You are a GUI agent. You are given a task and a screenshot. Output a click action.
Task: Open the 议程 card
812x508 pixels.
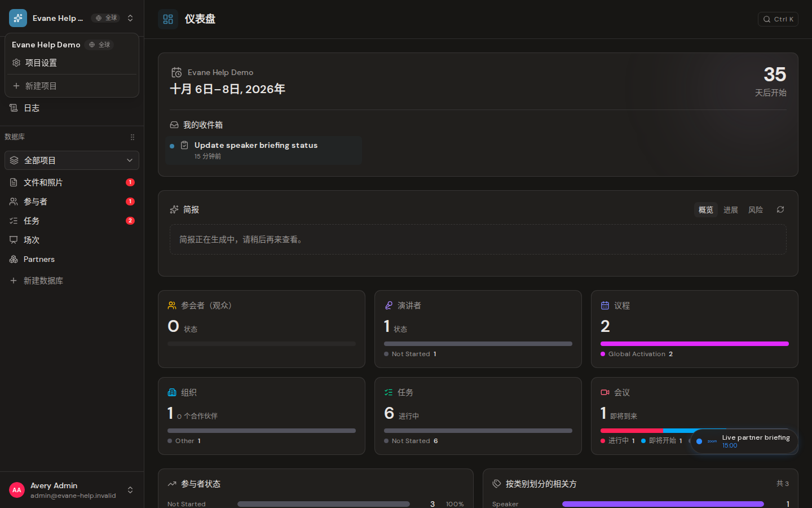695,329
